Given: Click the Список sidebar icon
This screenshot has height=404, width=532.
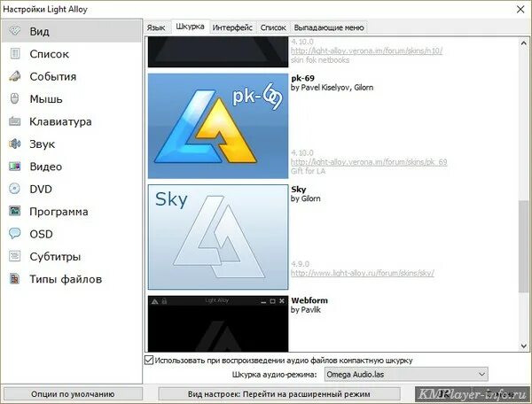Looking at the screenshot, I should click(x=14, y=53).
